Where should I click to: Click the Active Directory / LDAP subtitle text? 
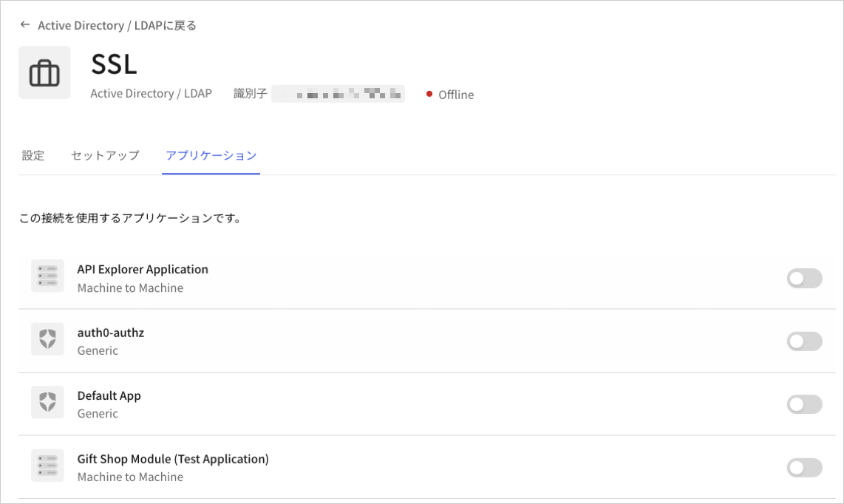click(151, 93)
